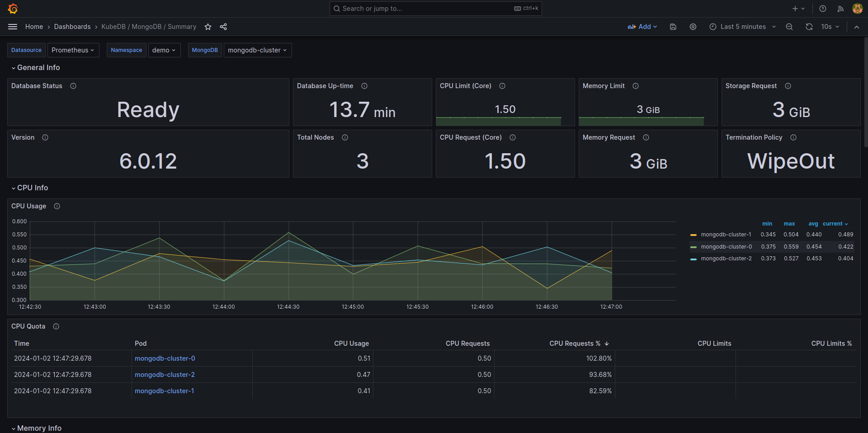Refresh the dashboard
Viewport: 868px width, 433px height.
click(x=809, y=27)
